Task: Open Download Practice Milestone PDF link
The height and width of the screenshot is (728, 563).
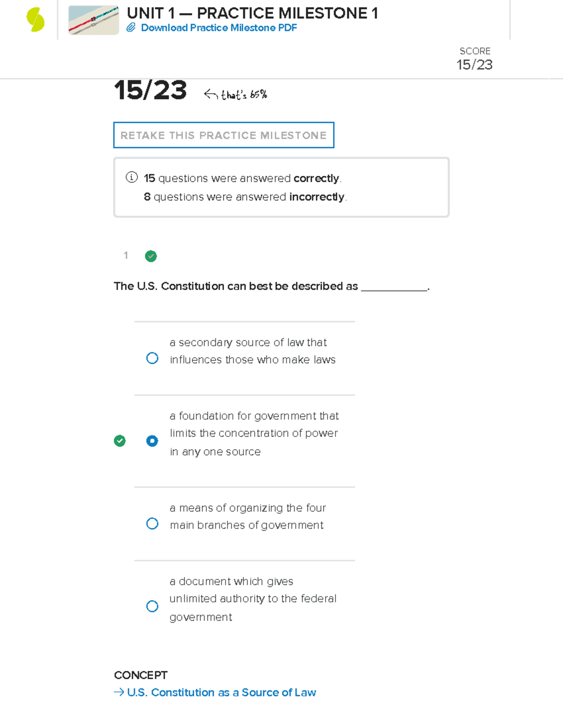Action: (219, 28)
